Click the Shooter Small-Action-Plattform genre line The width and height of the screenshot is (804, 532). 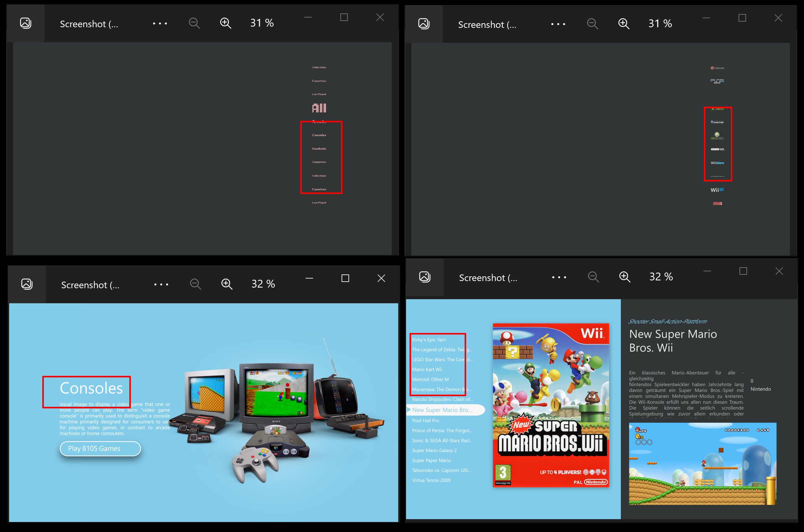point(667,321)
